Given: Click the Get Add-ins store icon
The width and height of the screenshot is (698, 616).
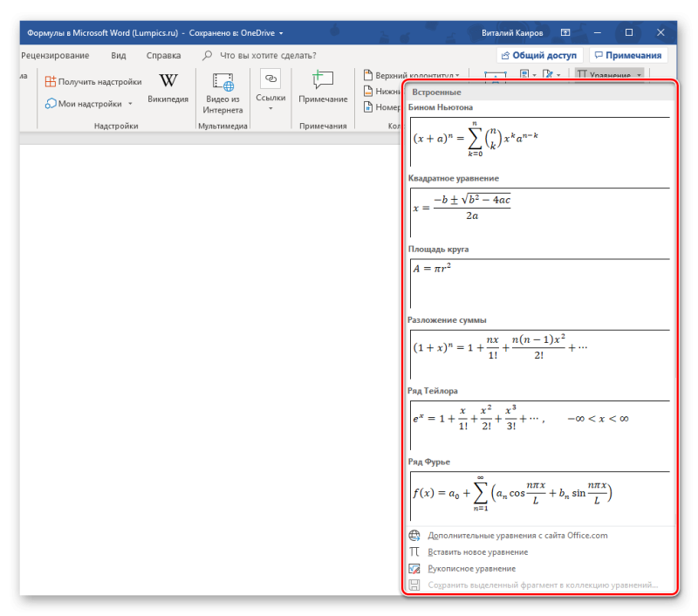Looking at the screenshot, I should (51, 81).
